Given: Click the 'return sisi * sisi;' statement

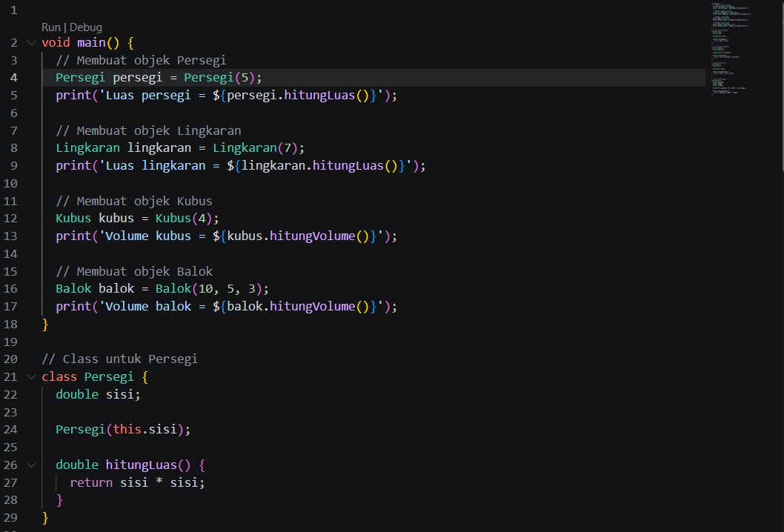Looking at the screenshot, I should pyautogui.click(x=138, y=482).
